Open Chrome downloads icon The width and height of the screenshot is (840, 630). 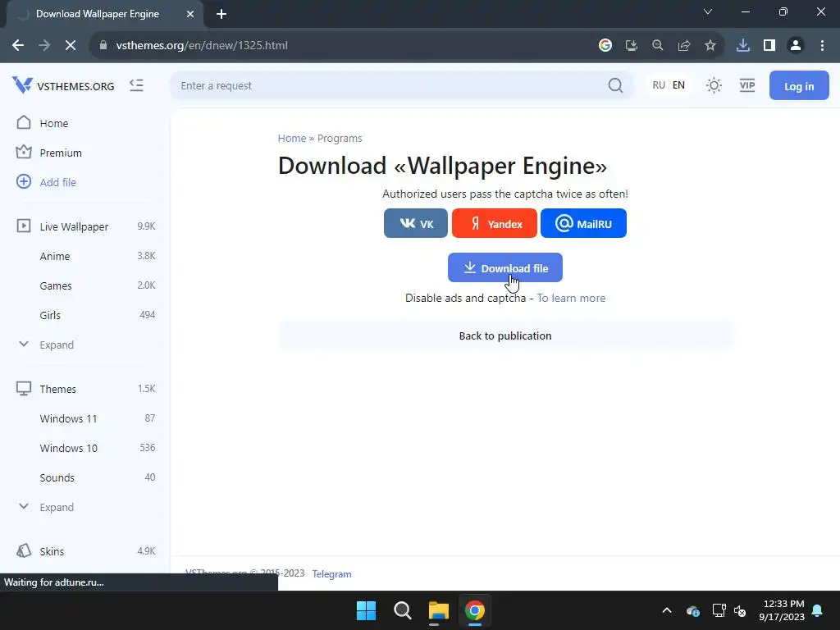click(743, 46)
